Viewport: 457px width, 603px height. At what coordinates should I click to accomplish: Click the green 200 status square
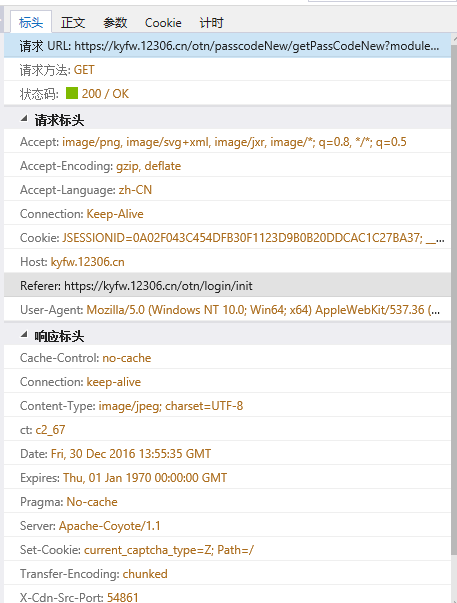[72, 93]
